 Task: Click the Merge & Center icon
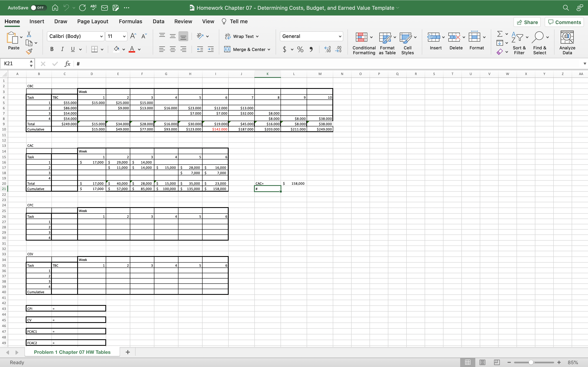click(227, 49)
